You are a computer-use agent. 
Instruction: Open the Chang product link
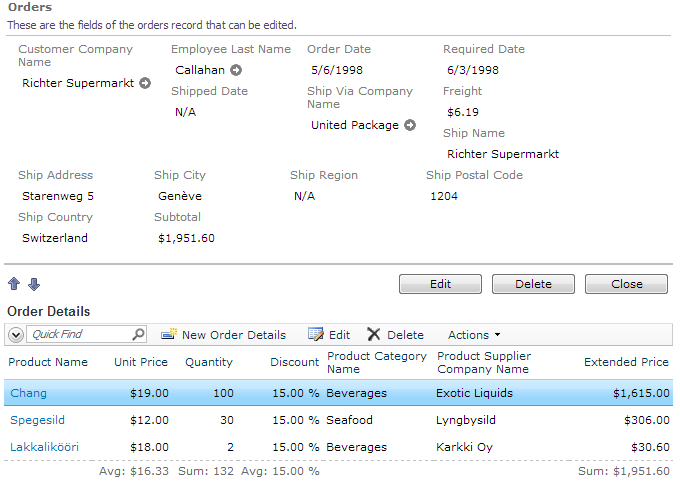click(x=28, y=394)
